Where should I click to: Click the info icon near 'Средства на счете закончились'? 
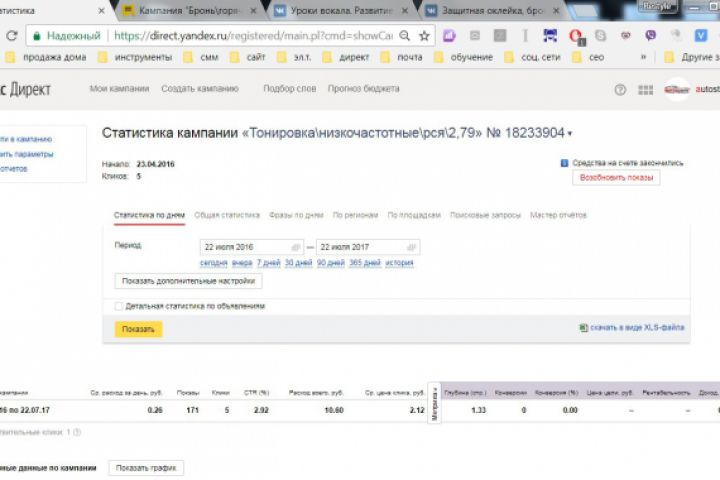tap(564, 163)
